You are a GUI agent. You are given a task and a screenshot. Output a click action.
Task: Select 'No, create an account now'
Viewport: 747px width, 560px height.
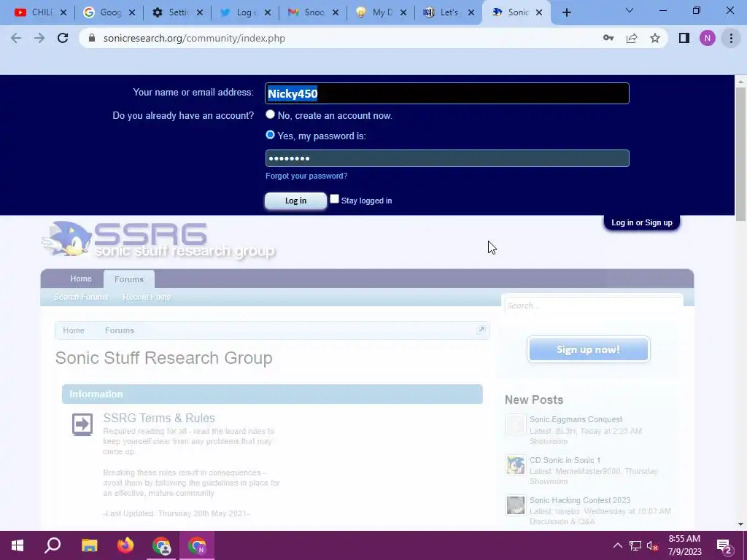[270, 114]
